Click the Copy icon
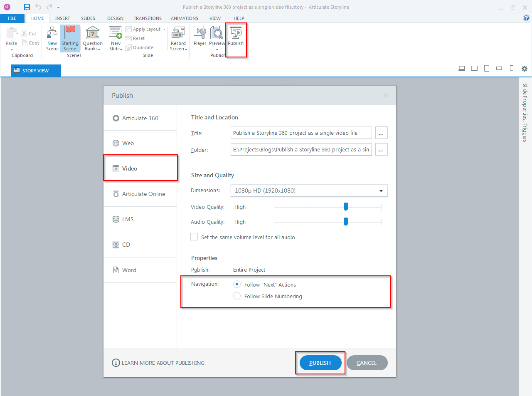This screenshot has width=532, height=396. point(24,43)
